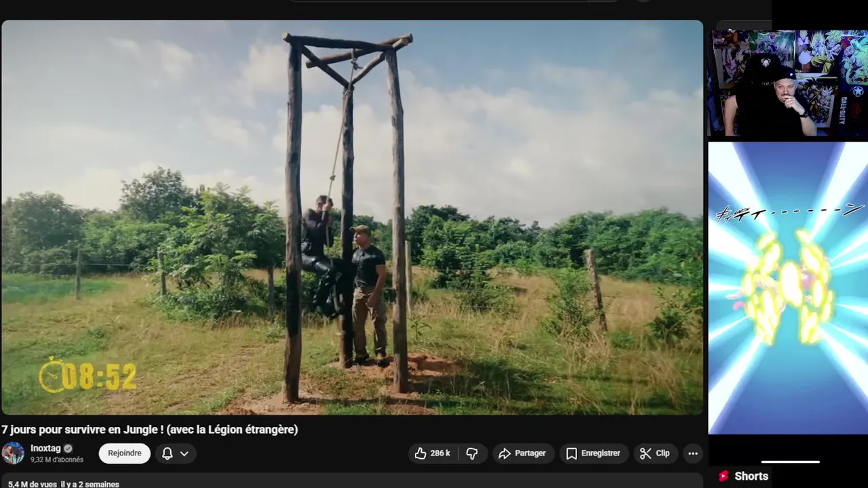
Task: Click the Clip scissors icon
Action: 645,453
